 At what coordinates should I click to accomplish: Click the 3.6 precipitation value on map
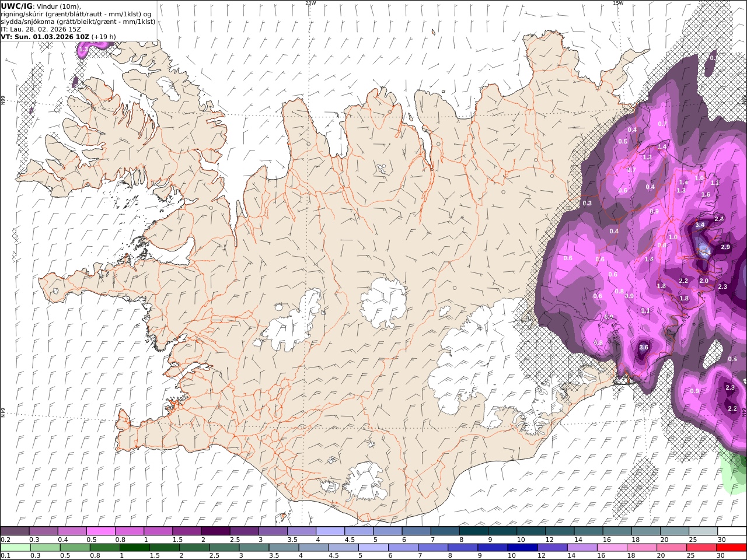coord(644,348)
